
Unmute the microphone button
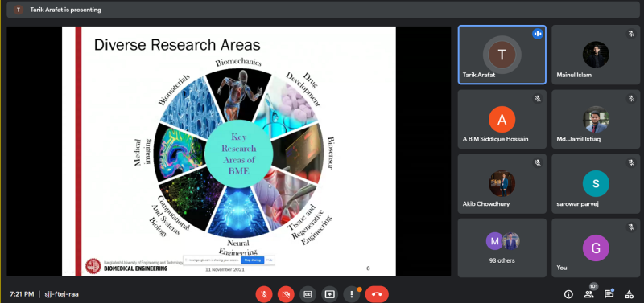coord(264,294)
